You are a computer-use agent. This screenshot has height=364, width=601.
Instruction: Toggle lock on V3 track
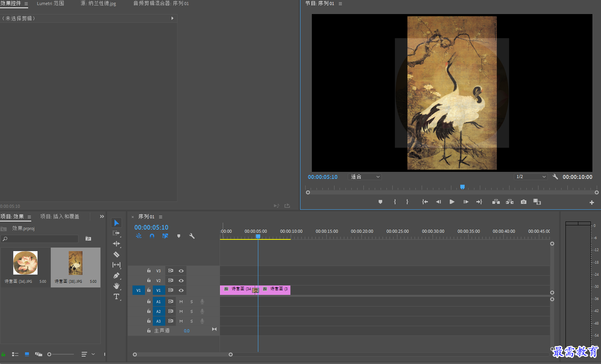pyautogui.click(x=148, y=270)
